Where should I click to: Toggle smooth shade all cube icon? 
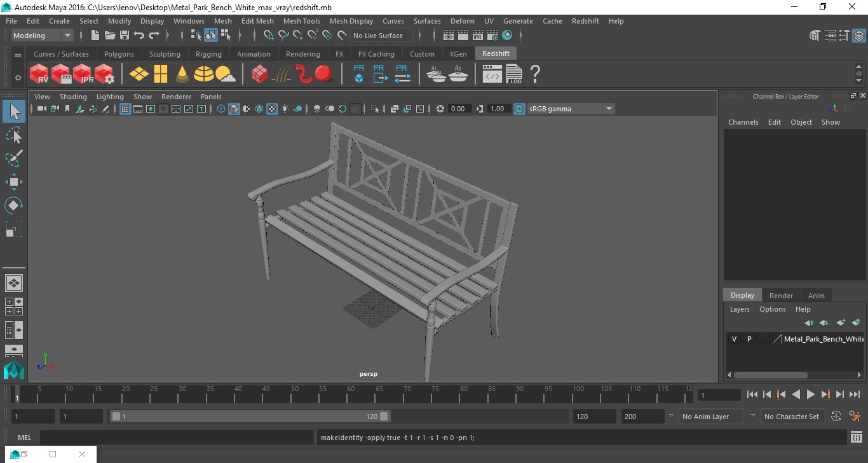(234, 109)
